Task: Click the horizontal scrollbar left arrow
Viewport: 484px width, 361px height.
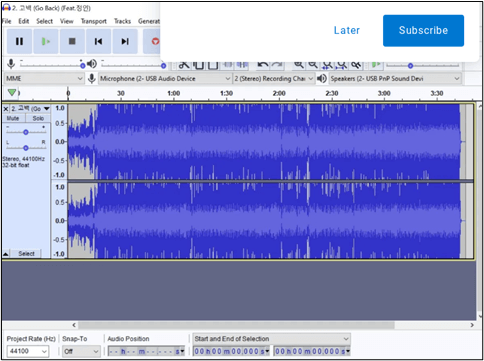Action: pos(74,325)
